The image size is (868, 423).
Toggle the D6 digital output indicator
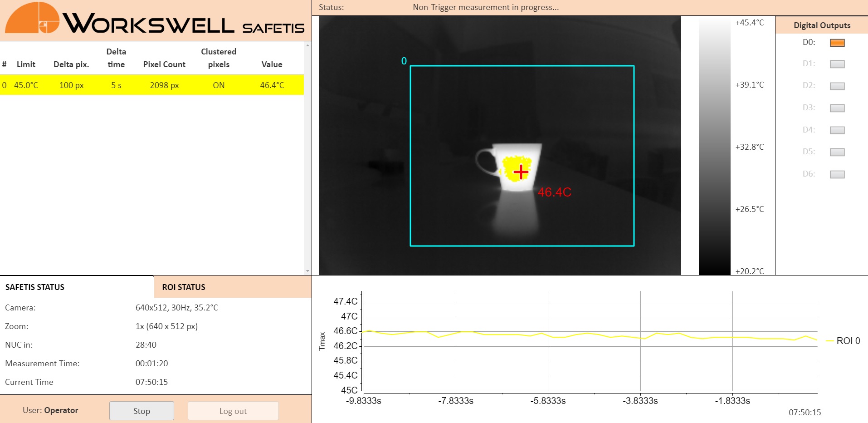pos(837,174)
